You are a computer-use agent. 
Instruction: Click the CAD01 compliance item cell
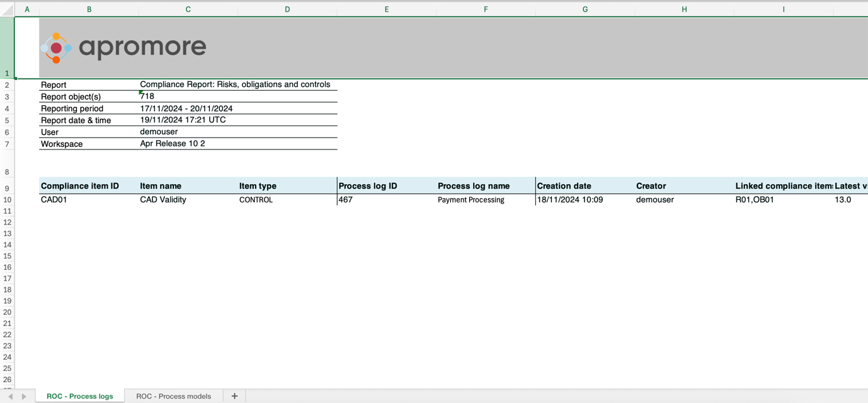tap(54, 200)
